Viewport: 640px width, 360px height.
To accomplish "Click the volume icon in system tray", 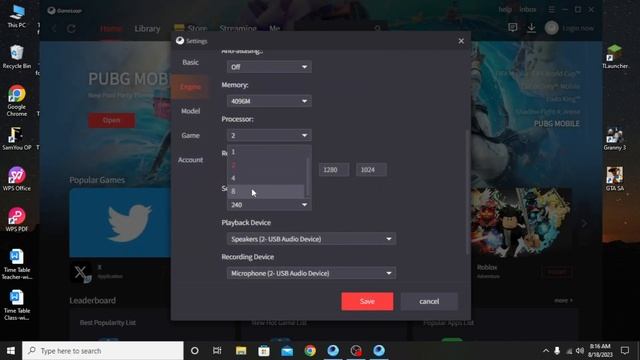I will point(580,351).
